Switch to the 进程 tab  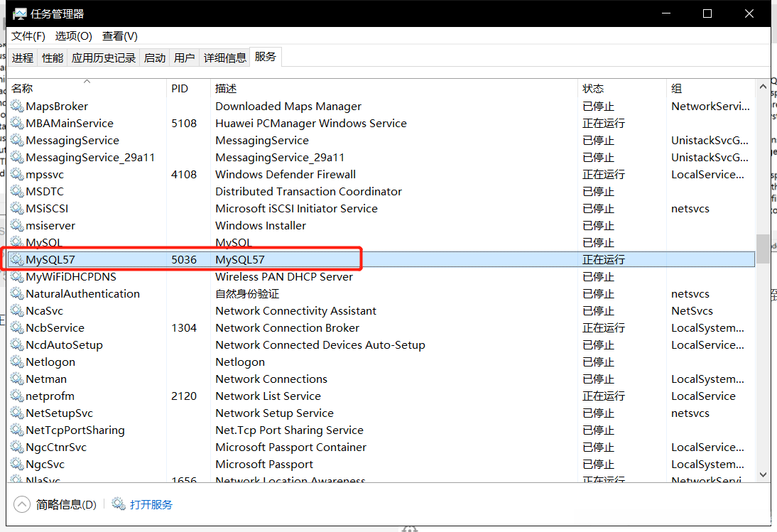22,58
